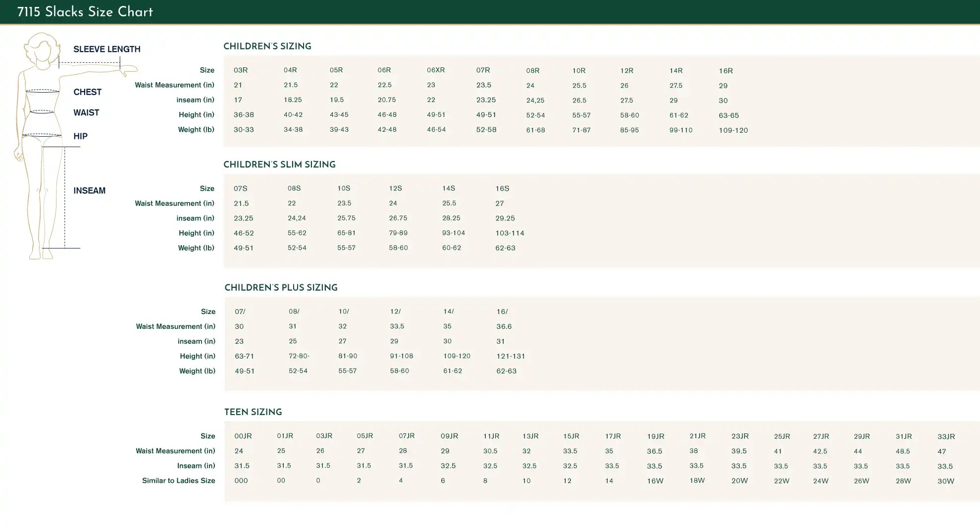Click the 7115 Slacks Size Chart title
980x527 pixels.
coord(85,12)
